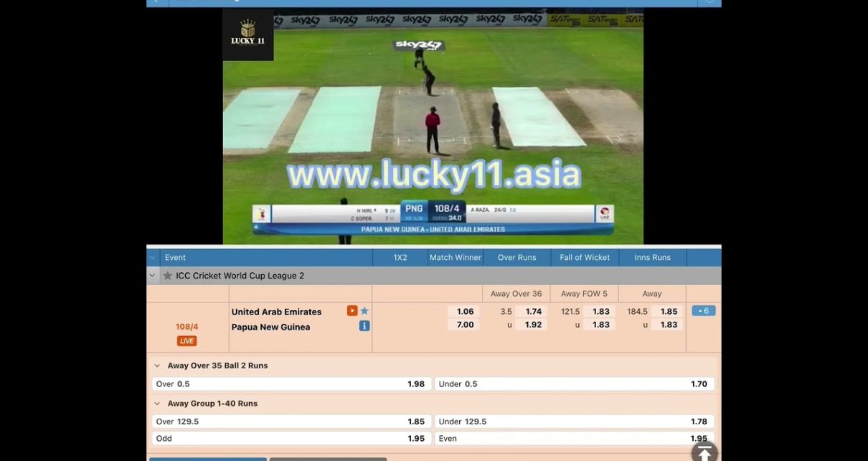Screen dimensions: 868x461
Task: Bet on Papua New Guinea at 7.00
Action: 463,325
